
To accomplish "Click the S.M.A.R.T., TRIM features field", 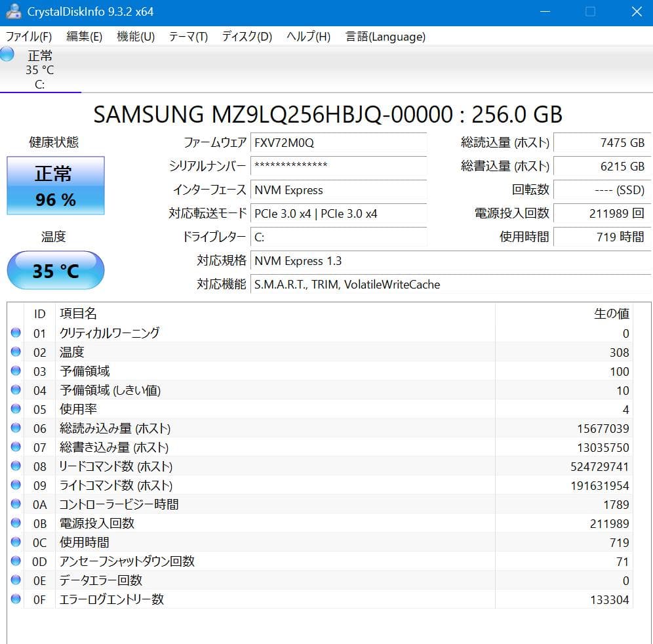I will 450,285.
